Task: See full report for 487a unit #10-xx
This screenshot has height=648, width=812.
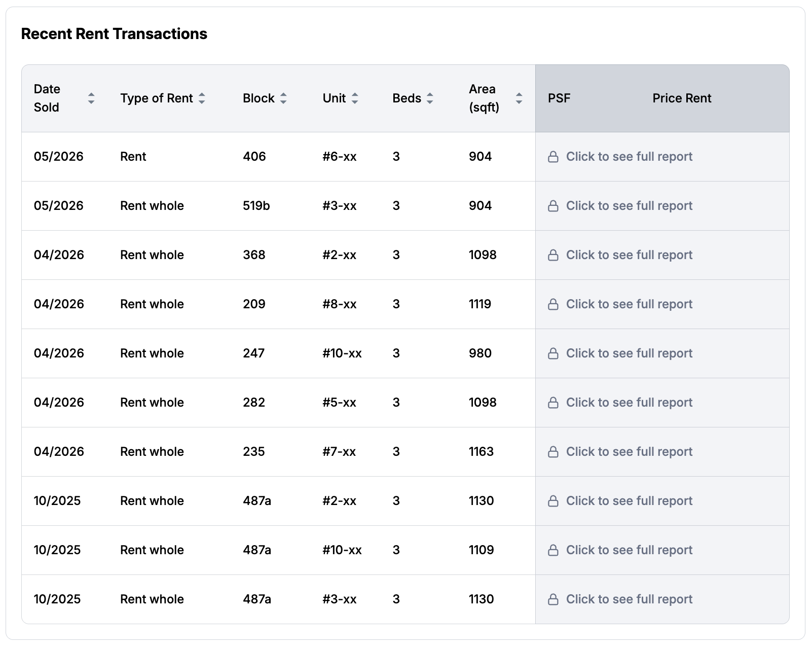Action: click(x=620, y=550)
